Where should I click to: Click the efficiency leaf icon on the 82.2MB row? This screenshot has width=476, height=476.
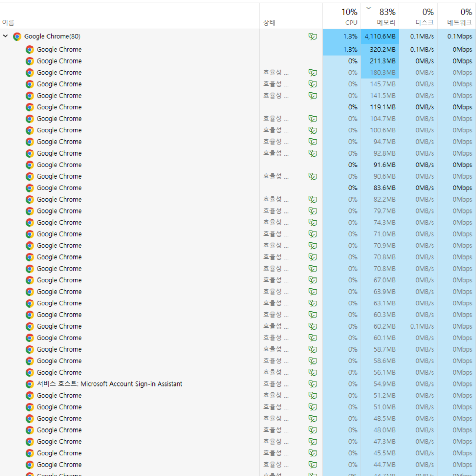[x=313, y=200]
